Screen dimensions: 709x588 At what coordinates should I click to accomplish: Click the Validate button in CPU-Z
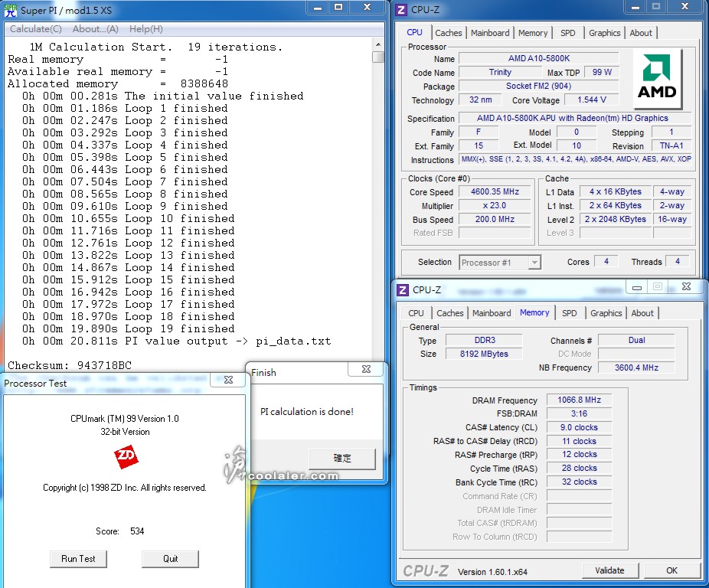pyautogui.click(x=609, y=570)
